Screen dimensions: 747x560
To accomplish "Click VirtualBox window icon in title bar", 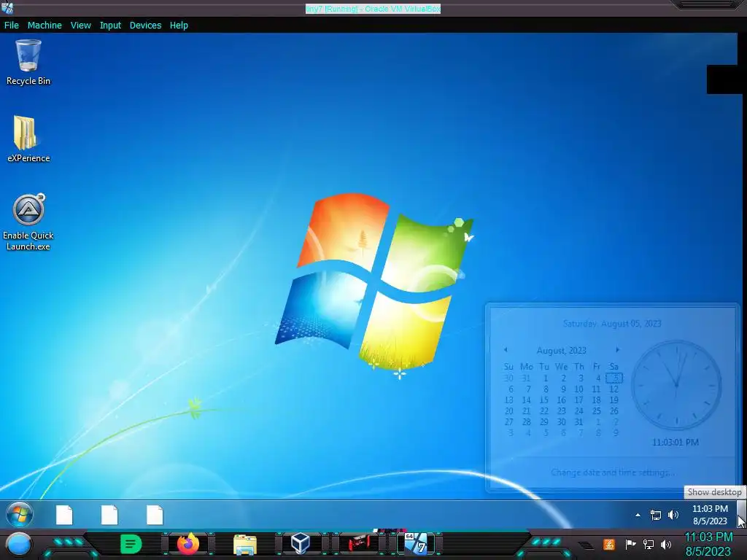I will [x=7, y=8].
